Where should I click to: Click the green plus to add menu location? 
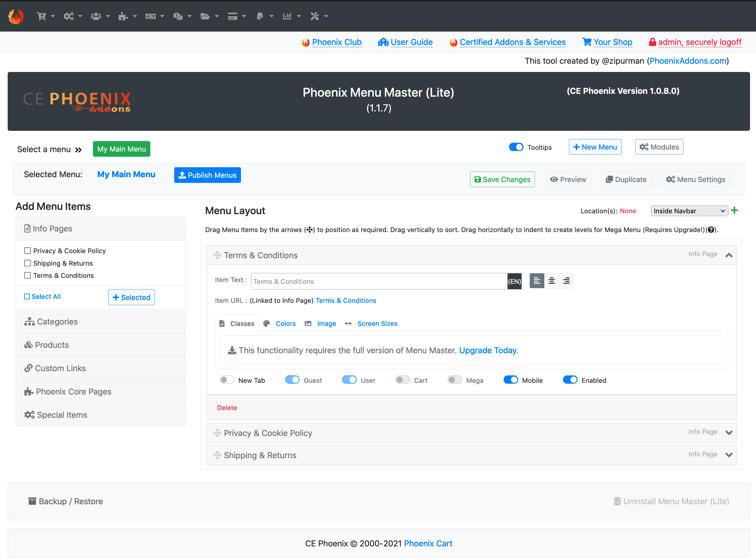pos(734,210)
